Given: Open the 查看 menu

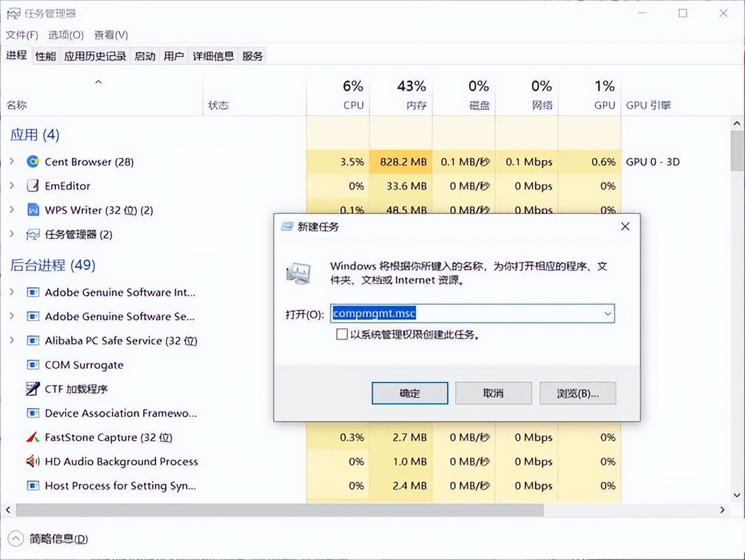Looking at the screenshot, I should click(110, 35).
